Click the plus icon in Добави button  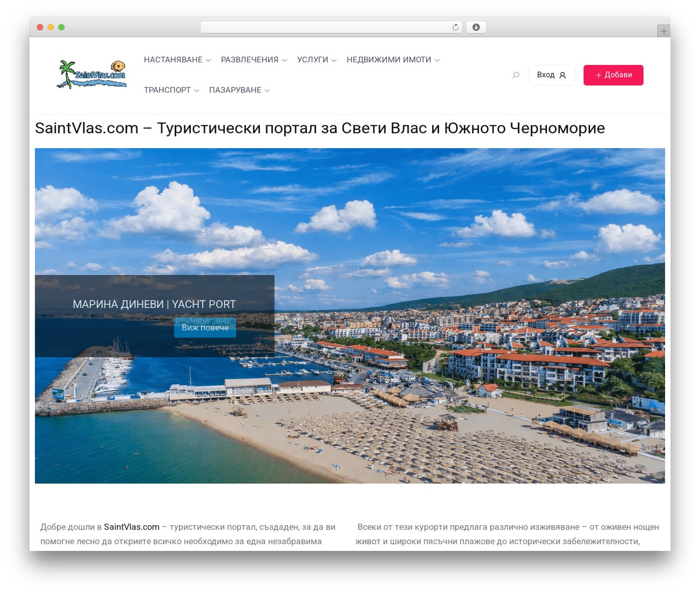pos(598,75)
